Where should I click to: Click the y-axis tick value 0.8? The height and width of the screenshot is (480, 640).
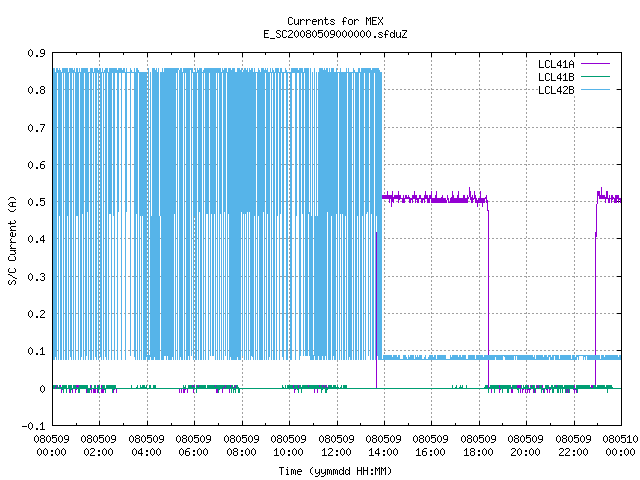(x=36, y=90)
